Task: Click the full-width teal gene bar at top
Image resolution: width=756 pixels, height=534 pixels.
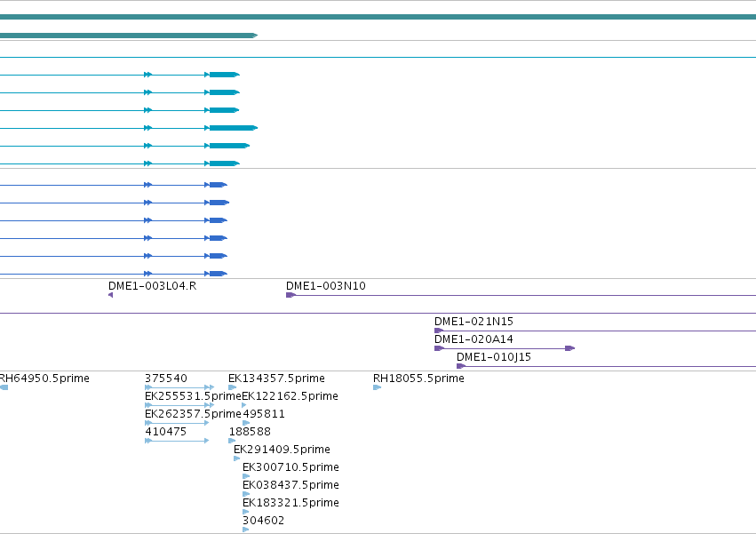Action: click(x=378, y=17)
